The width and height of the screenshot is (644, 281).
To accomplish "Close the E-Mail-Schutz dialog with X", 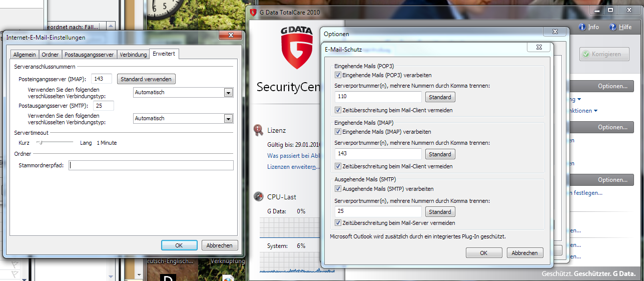I will (x=539, y=48).
